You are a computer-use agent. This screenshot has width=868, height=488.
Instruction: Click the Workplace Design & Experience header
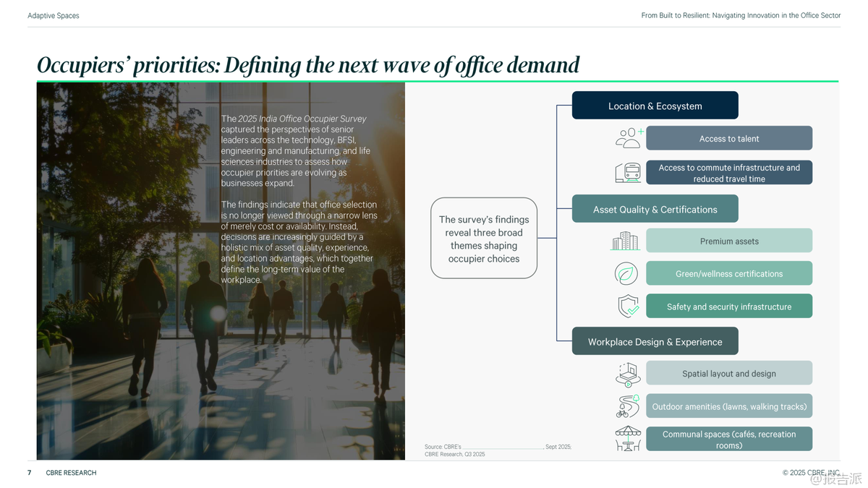655,342
